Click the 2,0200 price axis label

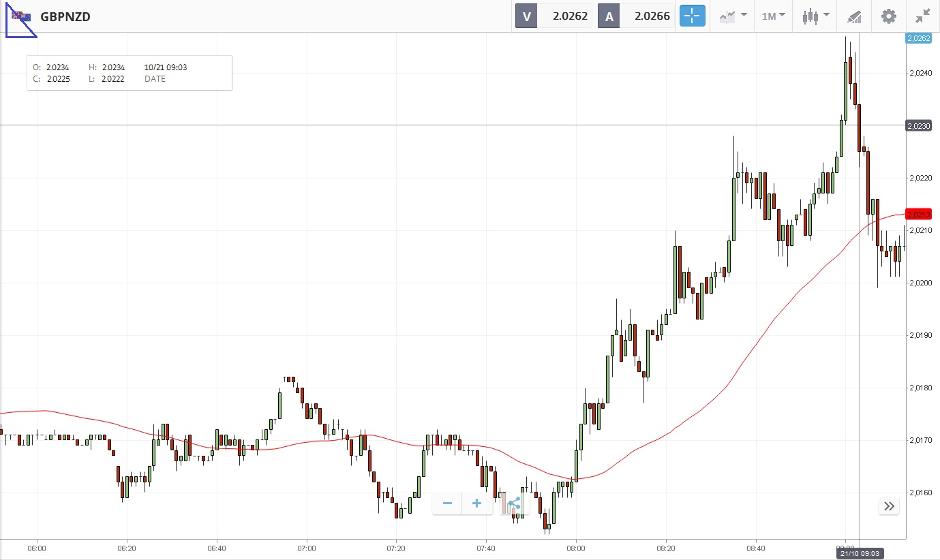pyautogui.click(x=920, y=283)
